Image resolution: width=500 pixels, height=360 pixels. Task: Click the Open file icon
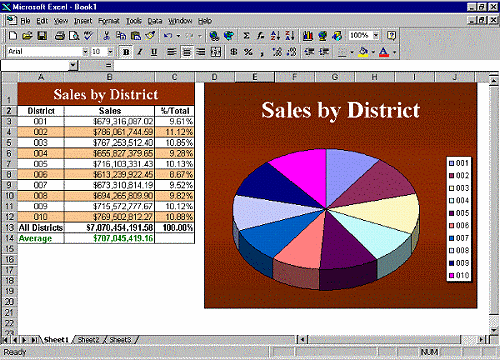pyautogui.click(x=27, y=36)
